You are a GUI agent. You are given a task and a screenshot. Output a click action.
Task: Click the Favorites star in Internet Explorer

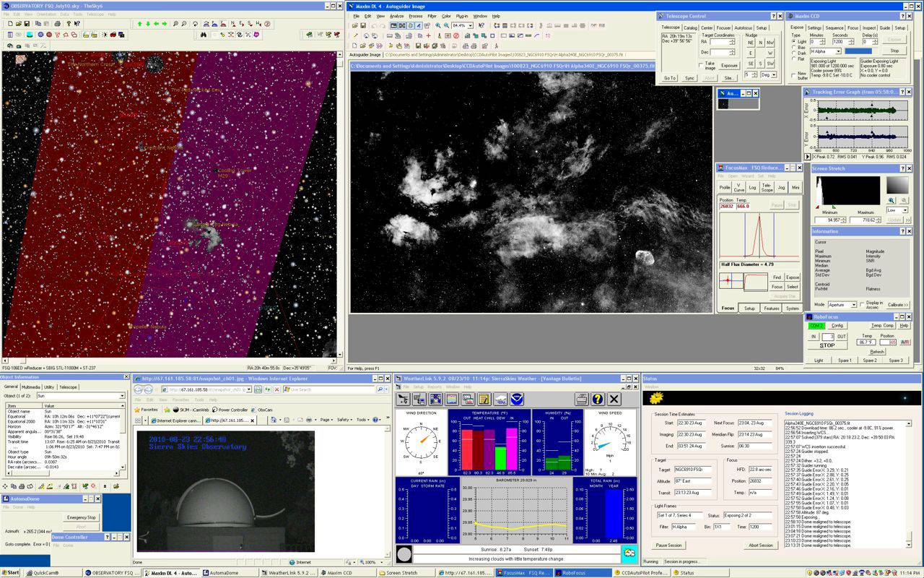tap(138, 410)
